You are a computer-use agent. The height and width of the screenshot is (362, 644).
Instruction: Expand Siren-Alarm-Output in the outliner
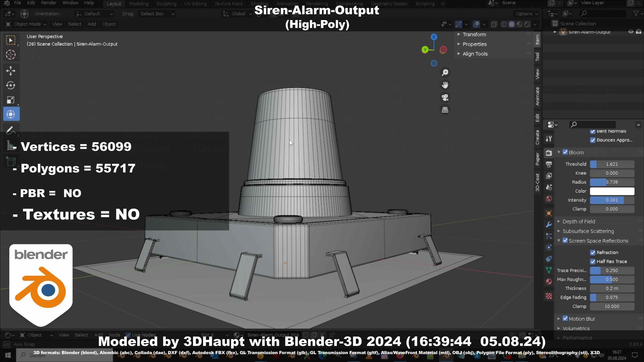pos(555,32)
